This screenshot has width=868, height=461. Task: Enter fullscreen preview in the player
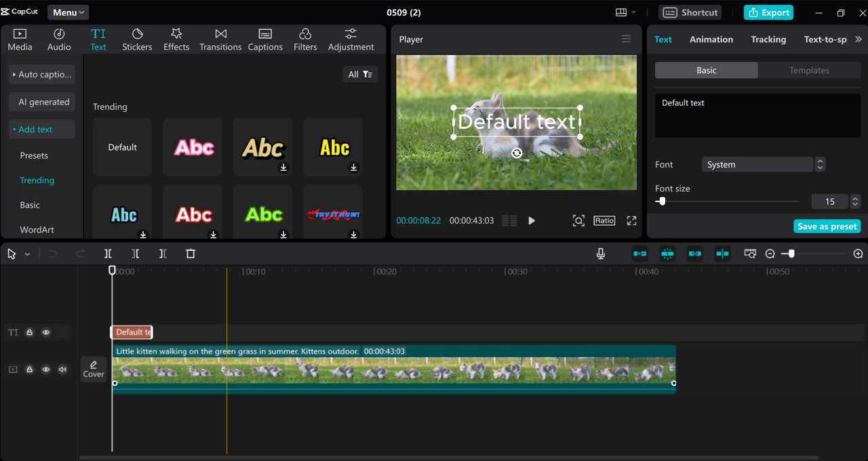631,220
